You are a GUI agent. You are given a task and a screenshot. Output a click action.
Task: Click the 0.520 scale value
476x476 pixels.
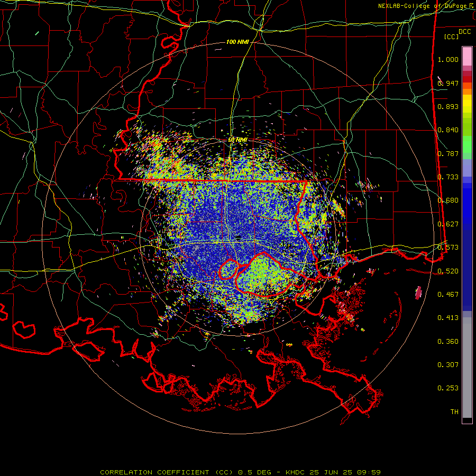pos(448,271)
